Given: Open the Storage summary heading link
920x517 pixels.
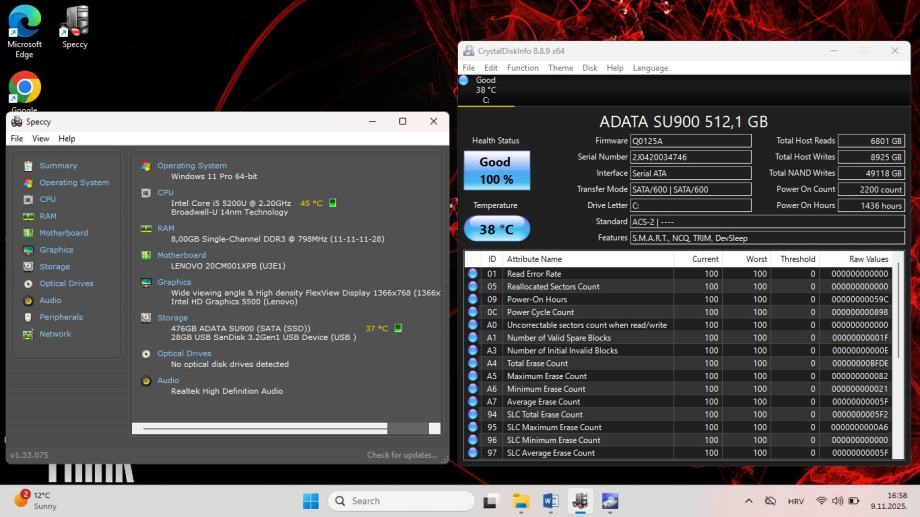Looking at the screenshot, I should (x=172, y=317).
